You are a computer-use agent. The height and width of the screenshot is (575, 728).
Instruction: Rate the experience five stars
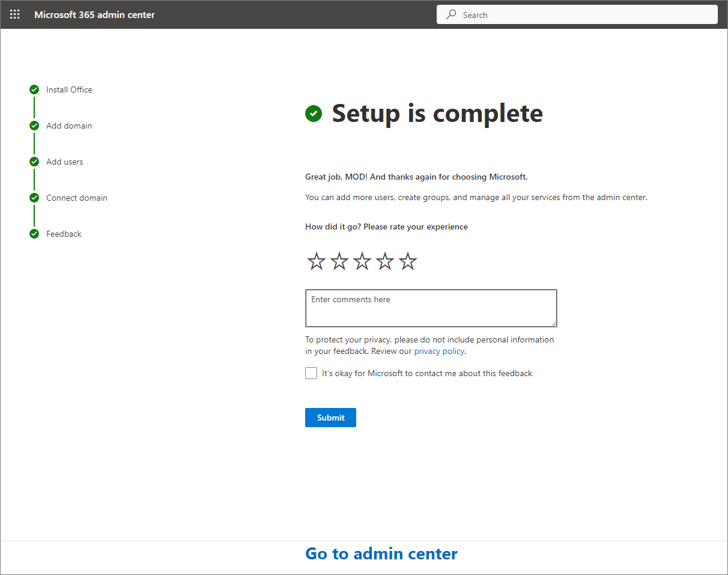(408, 261)
